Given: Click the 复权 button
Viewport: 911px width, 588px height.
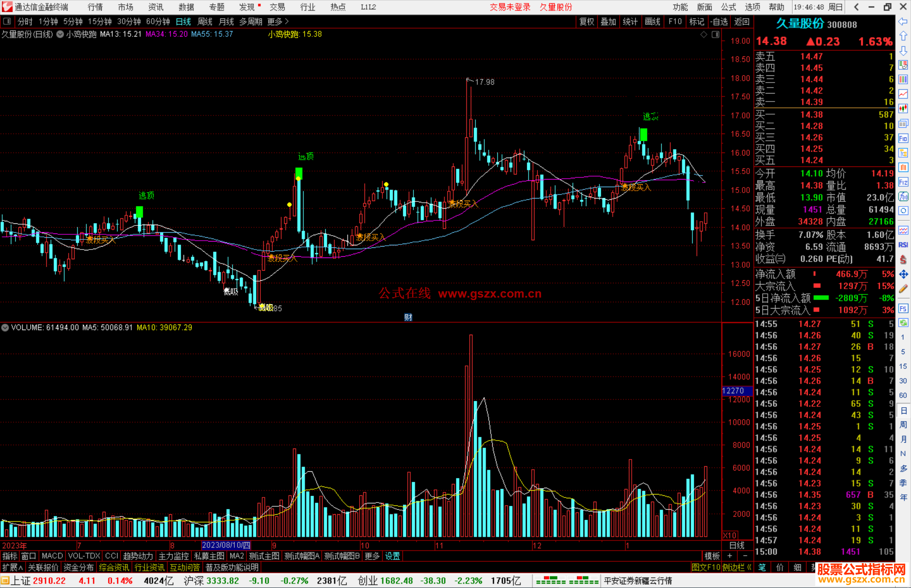Looking at the screenshot, I should coord(586,21).
